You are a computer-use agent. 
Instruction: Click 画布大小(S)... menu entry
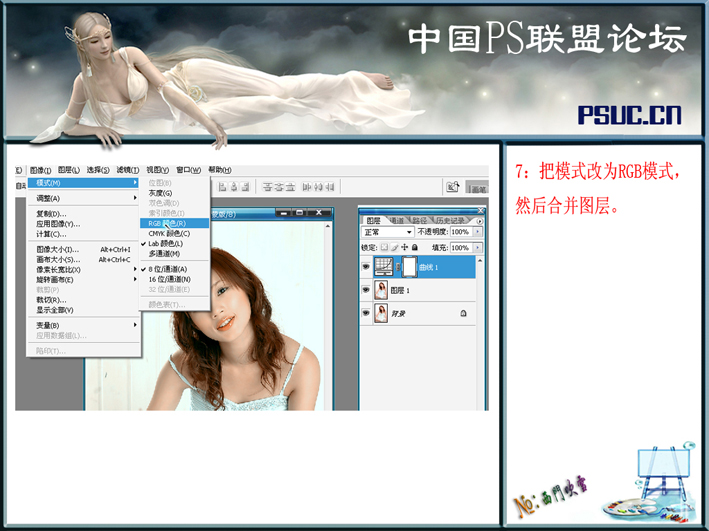point(84,260)
